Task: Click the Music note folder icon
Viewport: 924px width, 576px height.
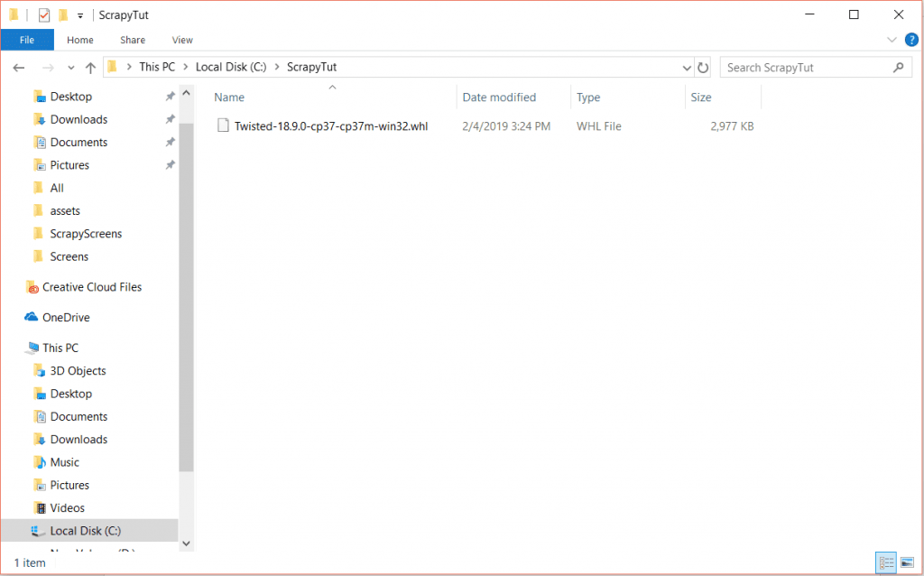Action: click(x=40, y=462)
